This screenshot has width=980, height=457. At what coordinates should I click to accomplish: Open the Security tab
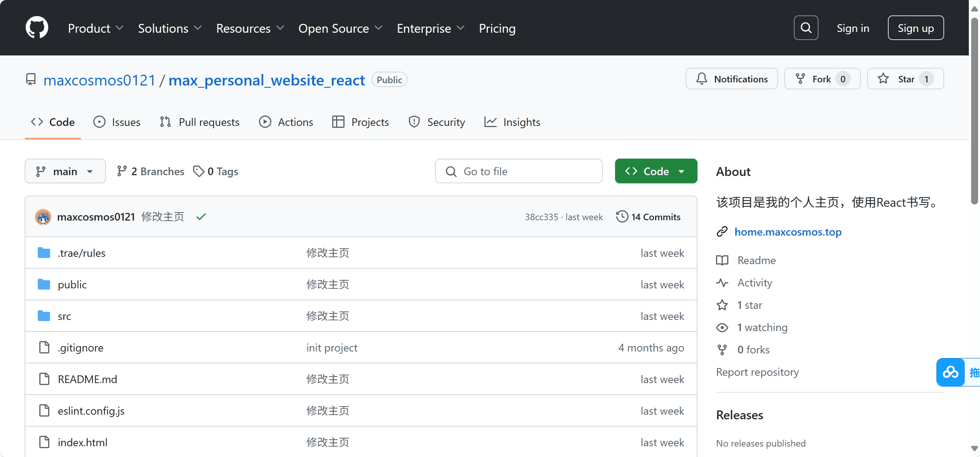tap(437, 122)
